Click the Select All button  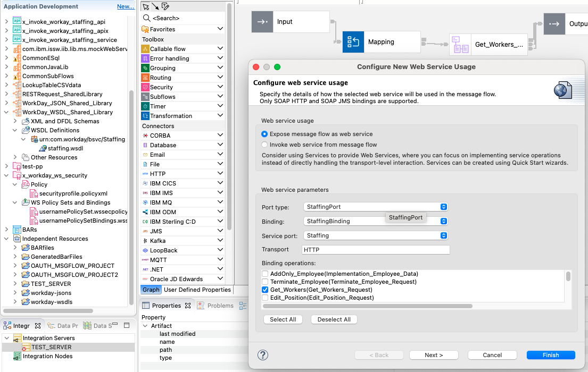(x=283, y=319)
